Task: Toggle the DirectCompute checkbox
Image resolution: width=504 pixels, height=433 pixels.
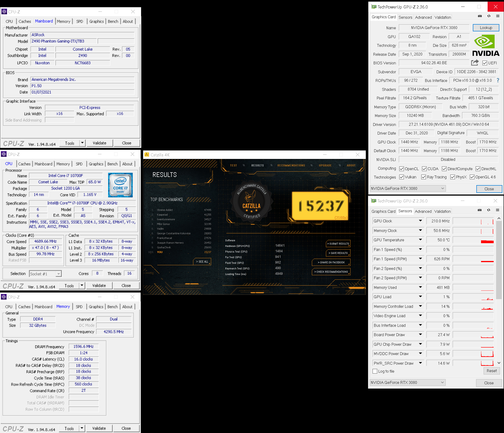Action: coord(444,169)
